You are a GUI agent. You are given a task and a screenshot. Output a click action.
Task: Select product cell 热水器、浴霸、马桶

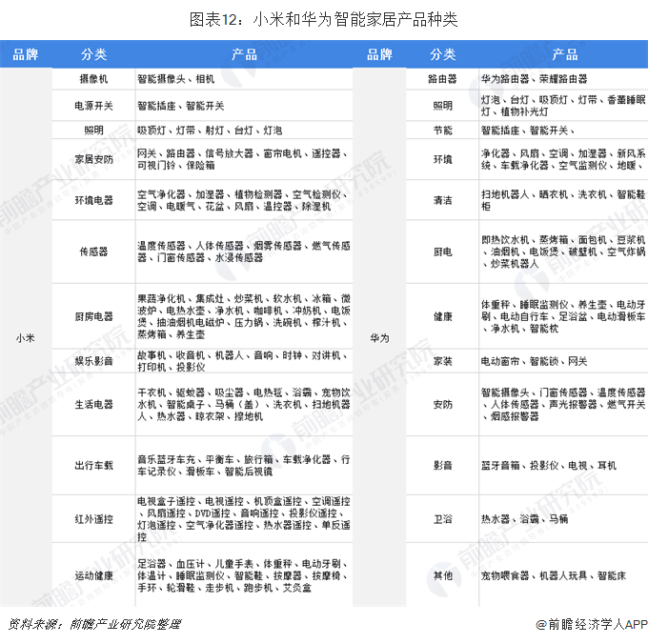[563, 519]
